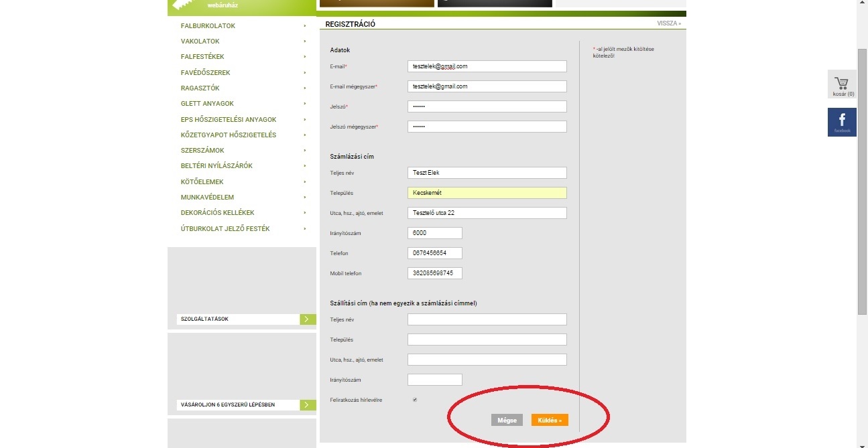Screen dimensions: 868x448
Task: Click the Mobil telefon input field
Action: pos(434,273)
